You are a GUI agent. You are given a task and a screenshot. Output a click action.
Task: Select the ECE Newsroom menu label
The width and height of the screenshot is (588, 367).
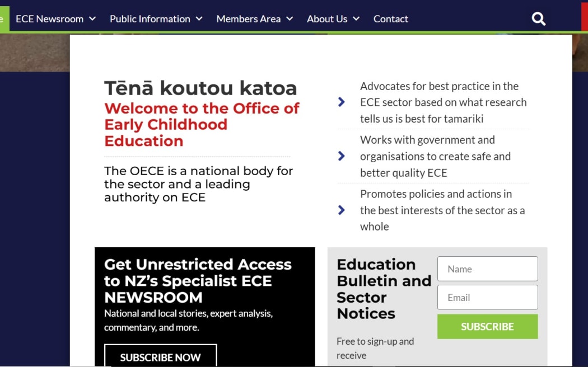point(49,18)
